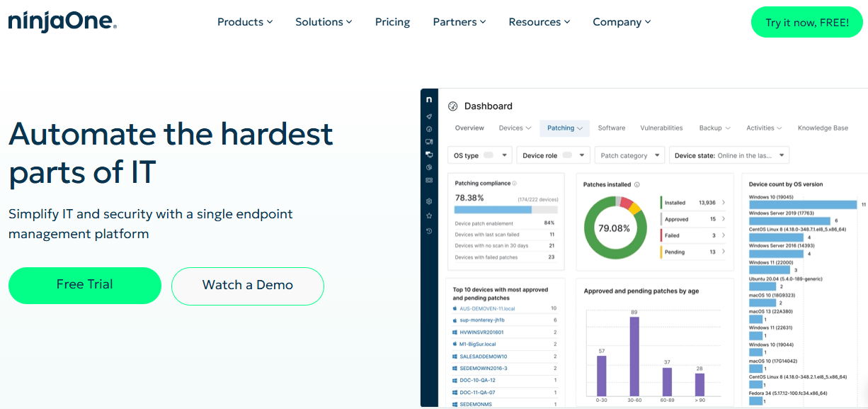Expand the Resources menu in the header
Image resolution: width=868 pixels, height=409 pixels.
pos(539,22)
